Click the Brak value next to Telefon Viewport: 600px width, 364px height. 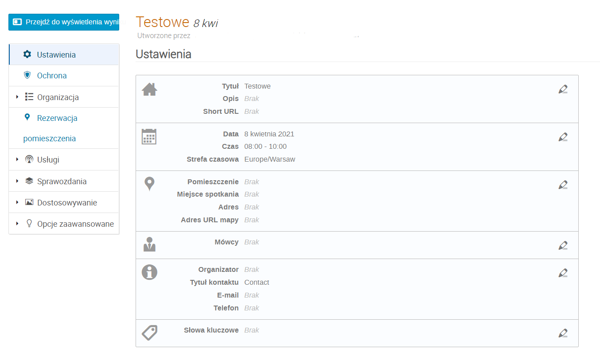pos(252,308)
